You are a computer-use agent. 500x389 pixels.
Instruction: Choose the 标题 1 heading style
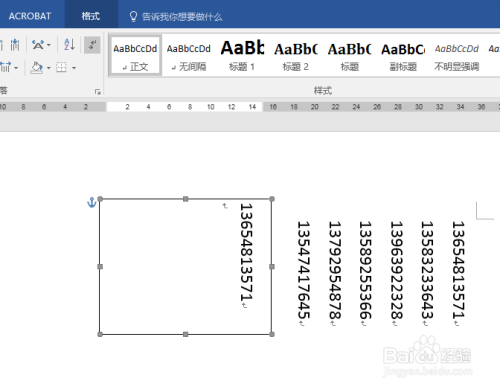242,57
